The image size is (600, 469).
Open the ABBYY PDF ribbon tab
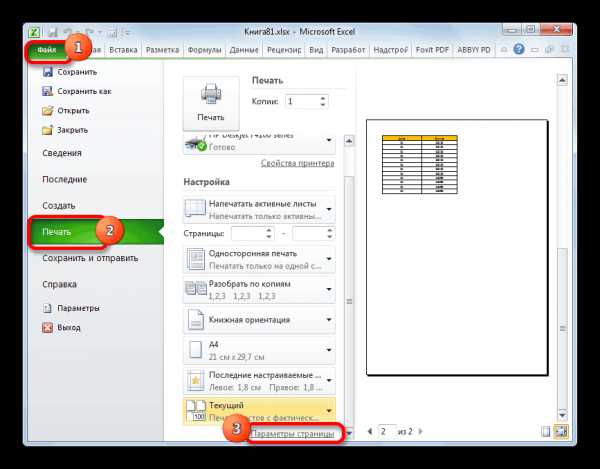[474, 50]
